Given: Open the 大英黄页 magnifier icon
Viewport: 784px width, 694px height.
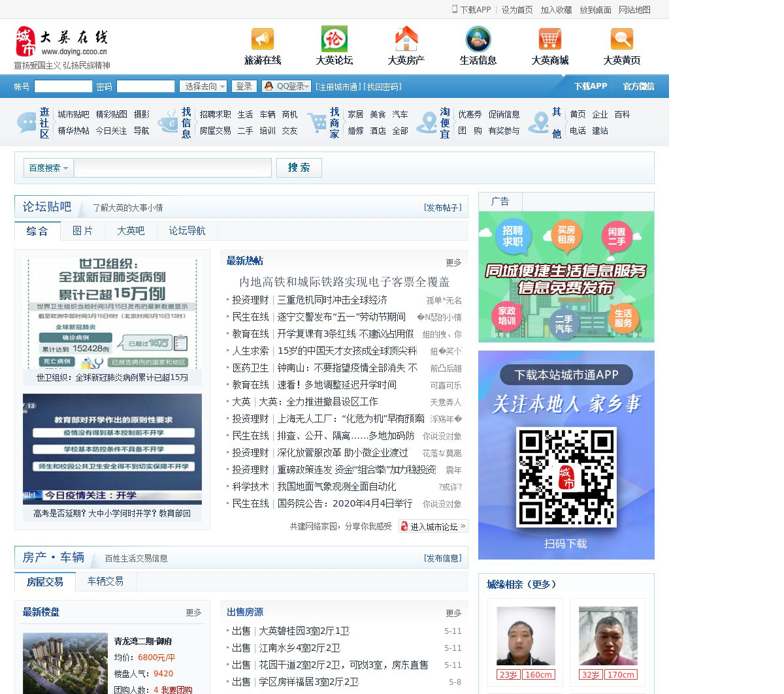Looking at the screenshot, I should [x=622, y=39].
